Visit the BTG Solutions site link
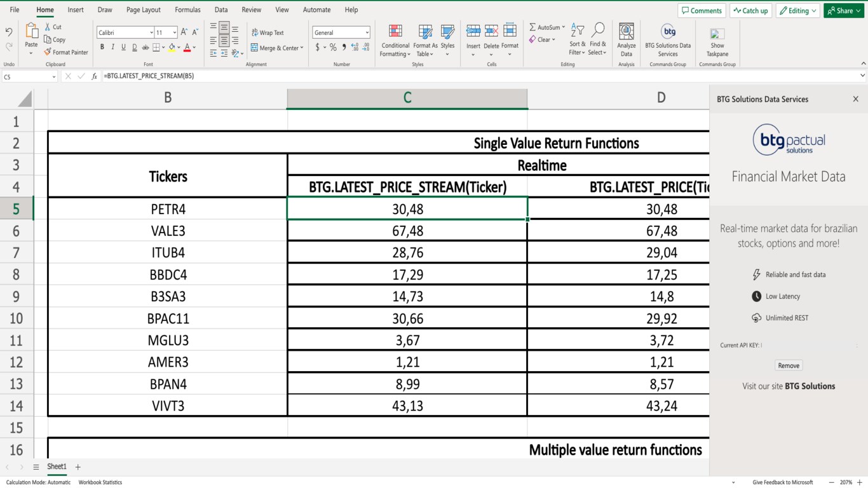Screen dimensions: 868x488 [x=810, y=386]
